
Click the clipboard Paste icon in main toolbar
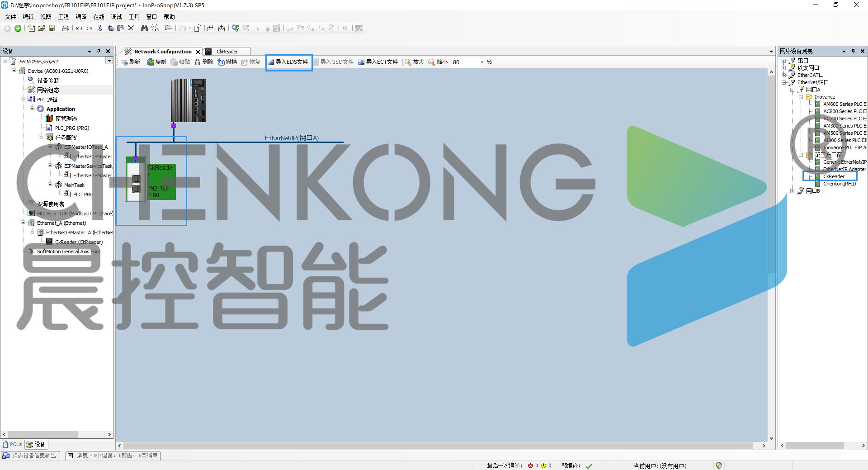(120, 28)
